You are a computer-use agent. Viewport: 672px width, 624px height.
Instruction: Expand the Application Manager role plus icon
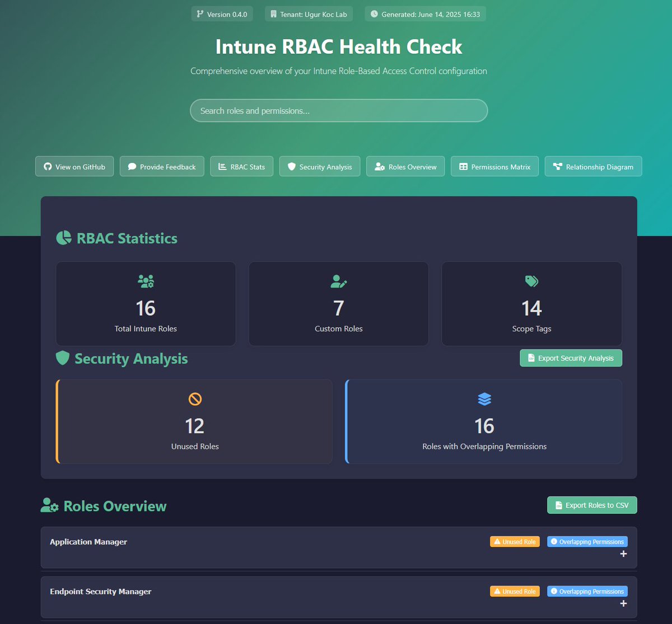point(623,554)
